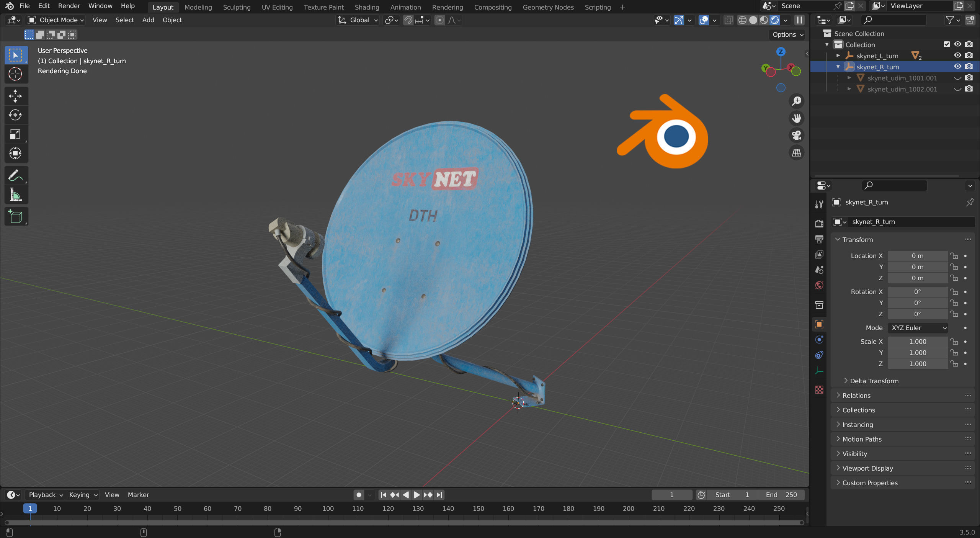
Task: Disable skynet_udim_1001.001 in renders
Action: pos(969,78)
